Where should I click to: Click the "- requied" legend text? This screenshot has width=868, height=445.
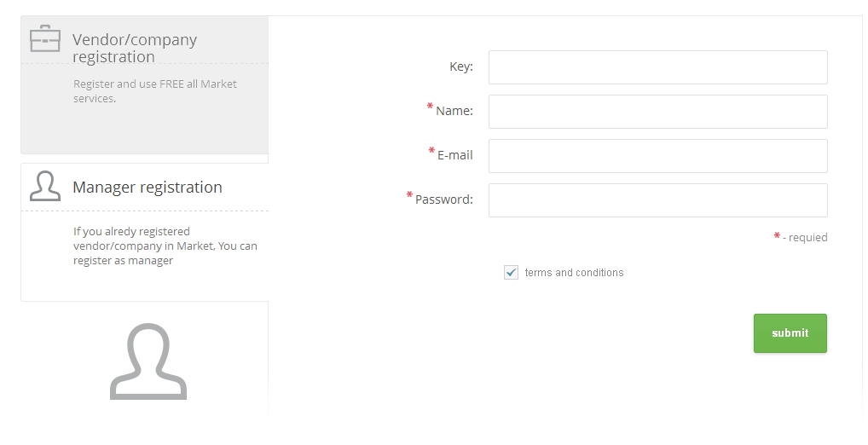[806, 238]
